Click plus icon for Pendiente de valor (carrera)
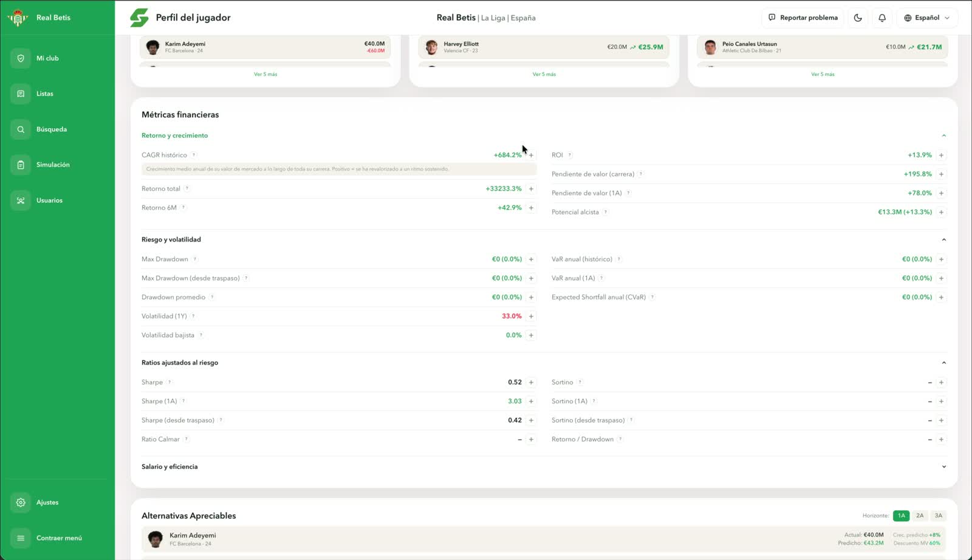The image size is (972, 560). [941, 174]
